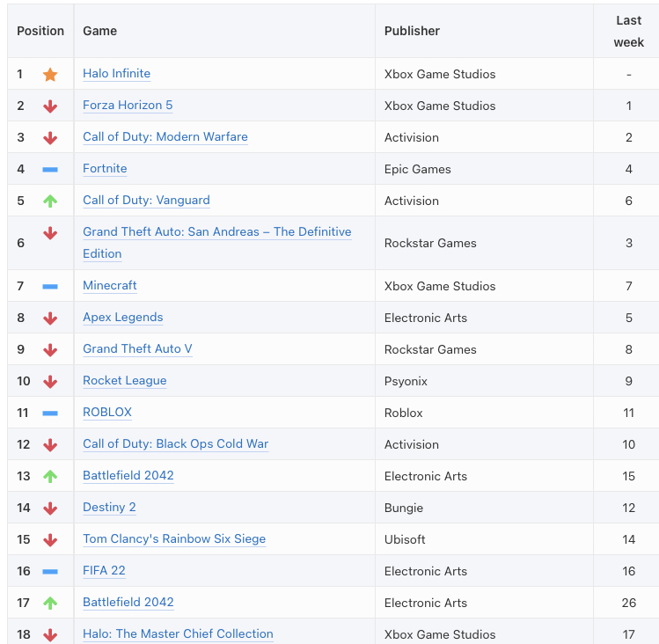Click the blue dash icon beside Minecraft
Viewport: 659px width, 644px height.
pos(50,286)
